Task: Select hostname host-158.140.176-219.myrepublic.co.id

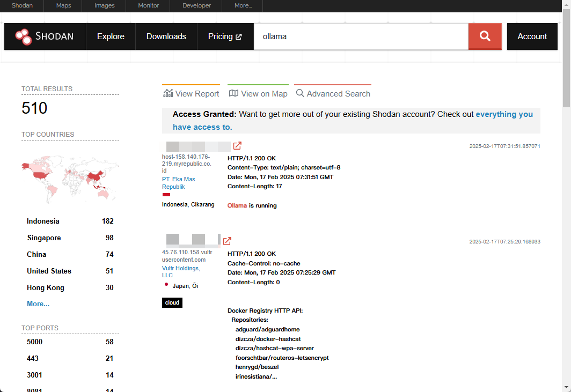Action: point(186,164)
